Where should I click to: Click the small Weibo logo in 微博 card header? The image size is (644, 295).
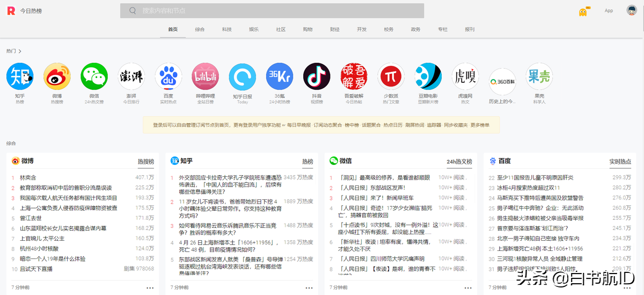[x=16, y=161]
